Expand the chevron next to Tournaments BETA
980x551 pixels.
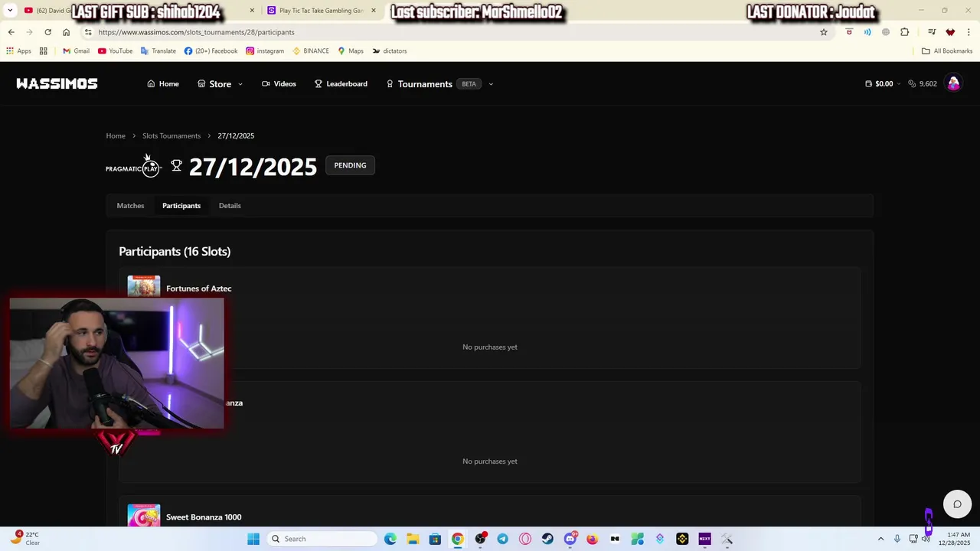pos(491,84)
